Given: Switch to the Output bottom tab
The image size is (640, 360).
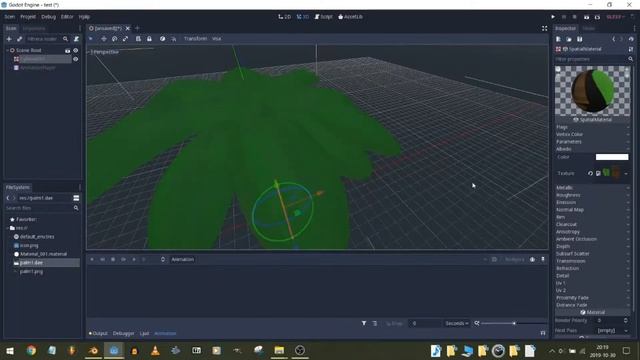Looking at the screenshot, I should pyautogui.click(x=98, y=333).
